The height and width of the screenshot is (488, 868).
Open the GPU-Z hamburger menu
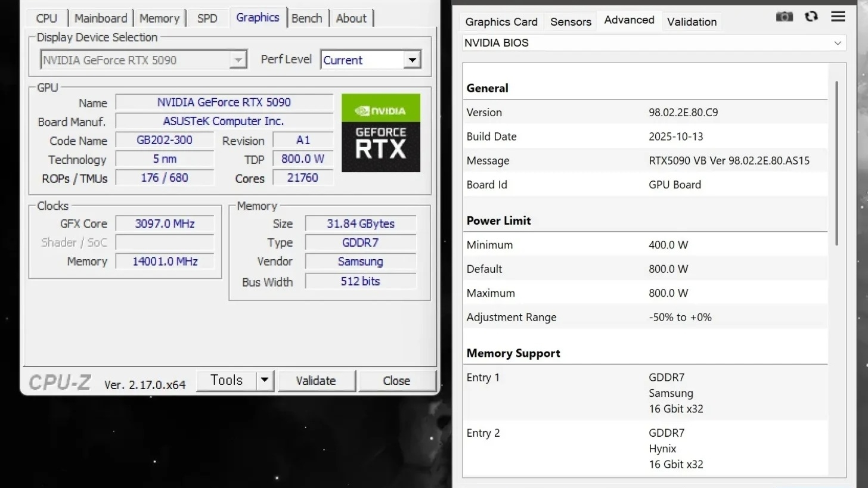click(x=838, y=17)
